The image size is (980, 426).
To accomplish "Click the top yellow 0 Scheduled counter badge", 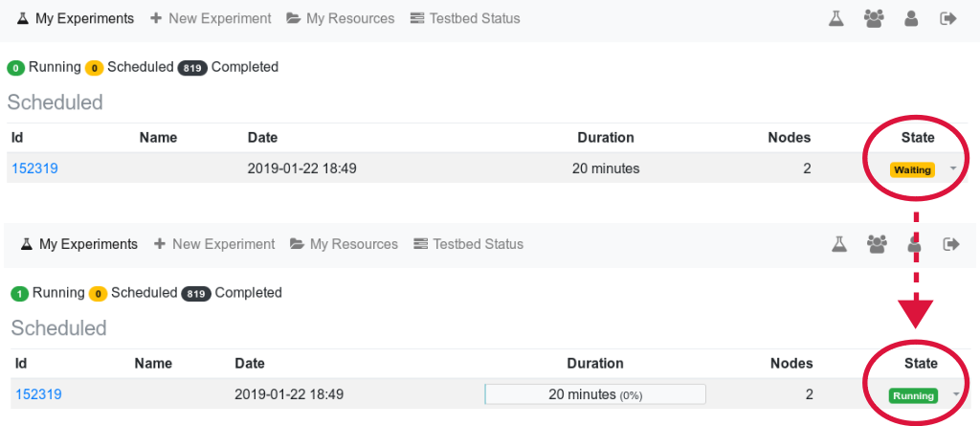I will pos(94,68).
